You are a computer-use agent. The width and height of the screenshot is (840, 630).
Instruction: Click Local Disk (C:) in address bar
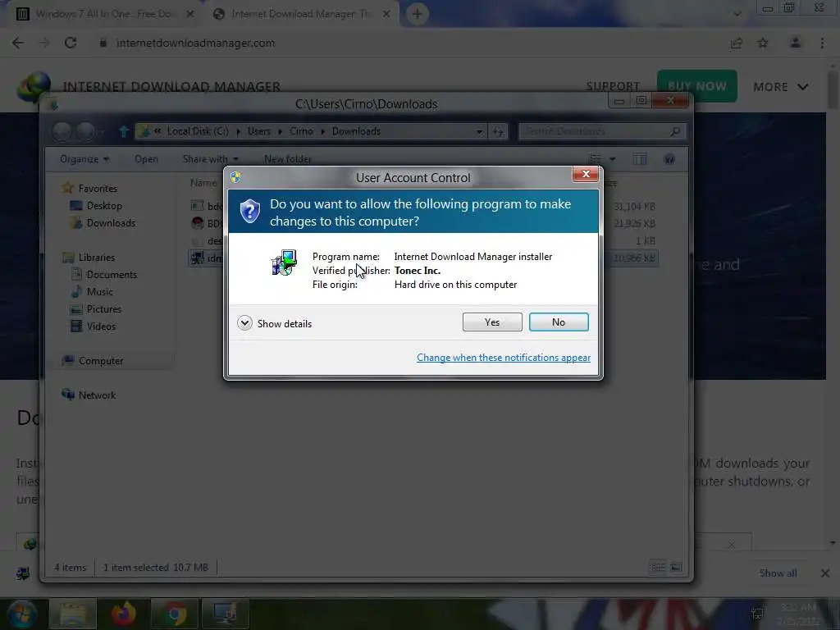click(198, 131)
